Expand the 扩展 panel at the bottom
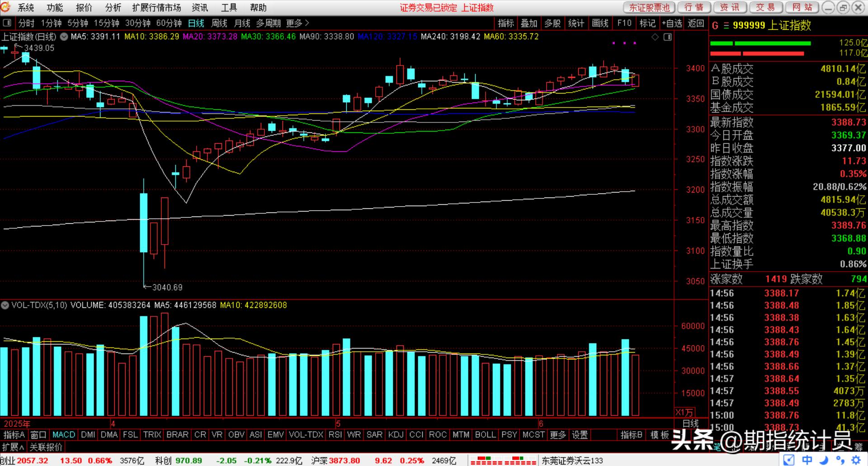Viewport: 868px width, 466px height. point(13,447)
